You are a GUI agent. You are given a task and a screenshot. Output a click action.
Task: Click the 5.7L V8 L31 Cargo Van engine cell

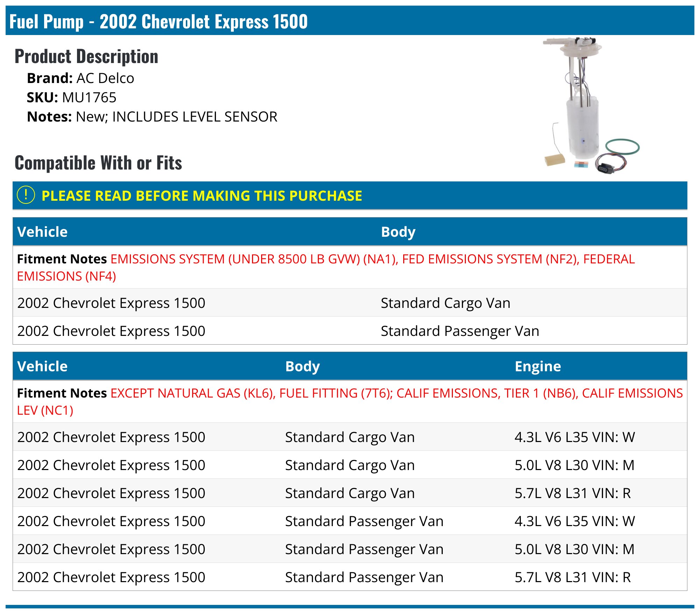573,493
